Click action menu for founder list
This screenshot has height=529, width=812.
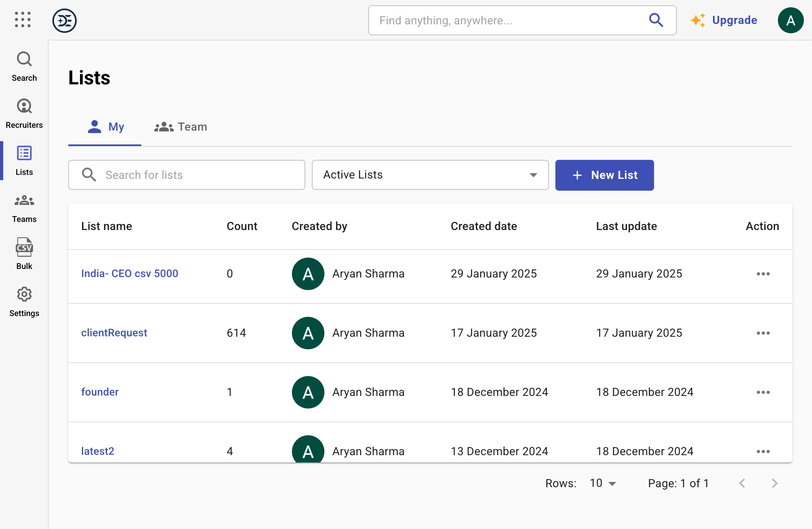[763, 392]
